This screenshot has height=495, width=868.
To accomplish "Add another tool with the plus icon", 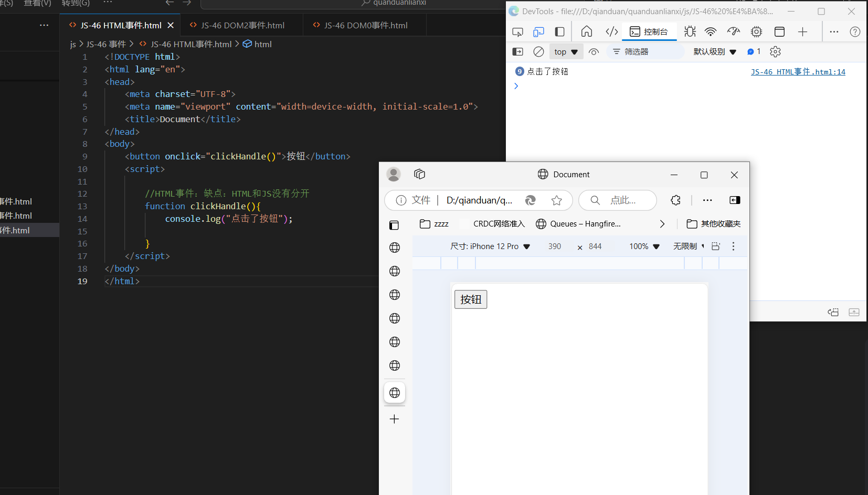I will click(x=803, y=32).
